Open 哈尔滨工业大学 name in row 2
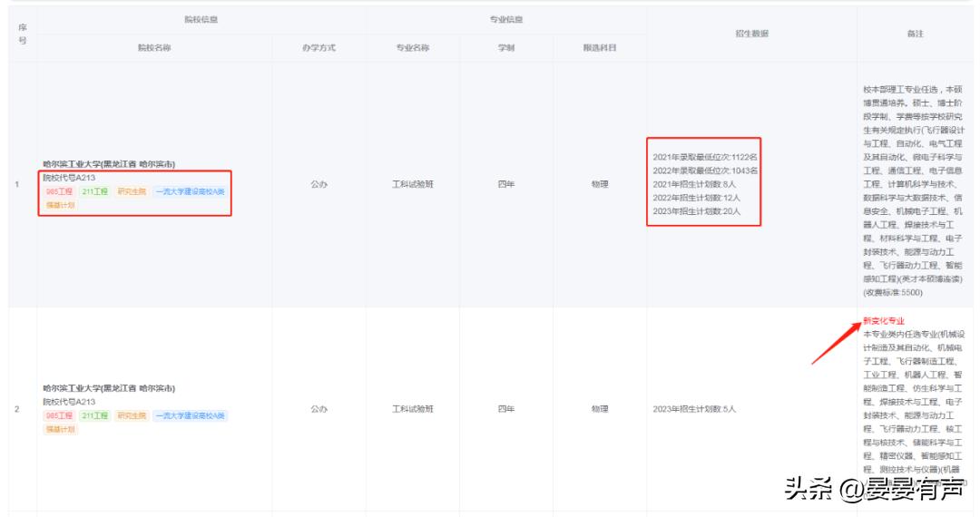This screenshot has height=517, width=980. [110, 388]
